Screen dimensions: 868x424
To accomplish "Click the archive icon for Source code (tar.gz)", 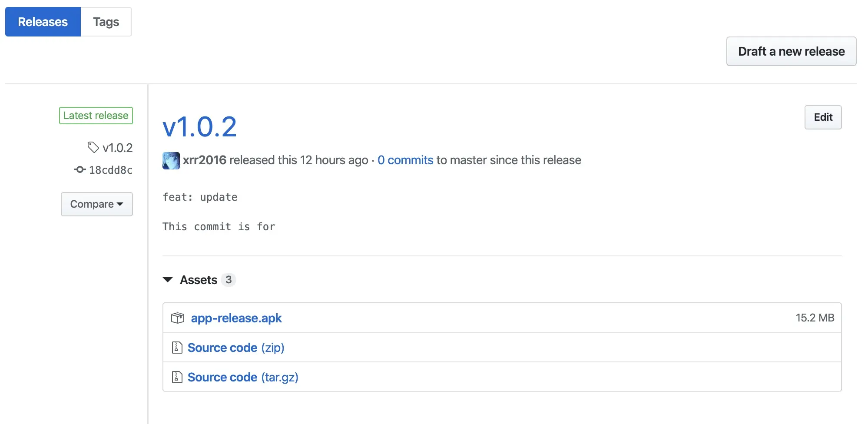I will pyautogui.click(x=177, y=377).
